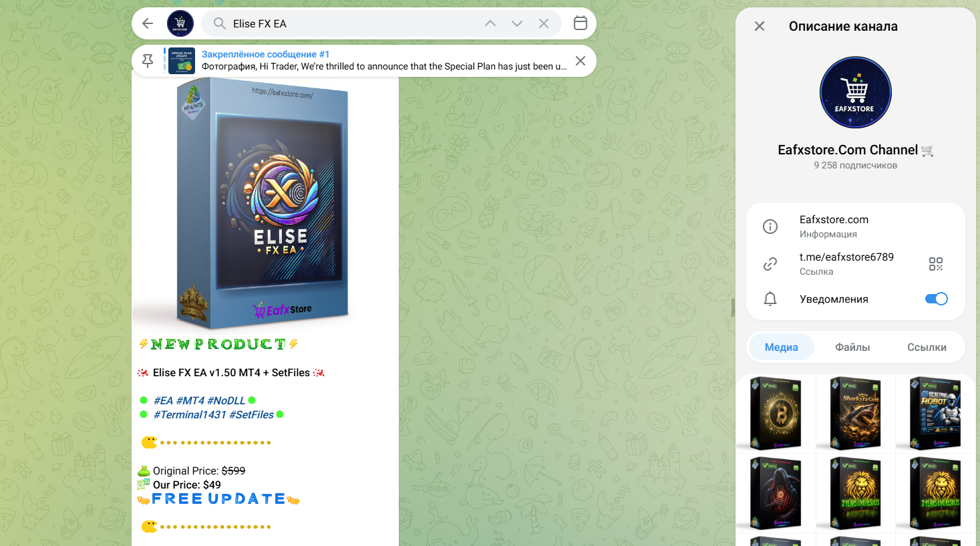980x546 pixels.
Task: Select 'Elise FX EA v1.50 MT4 + SetFiles' text
Action: pyautogui.click(x=231, y=372)
